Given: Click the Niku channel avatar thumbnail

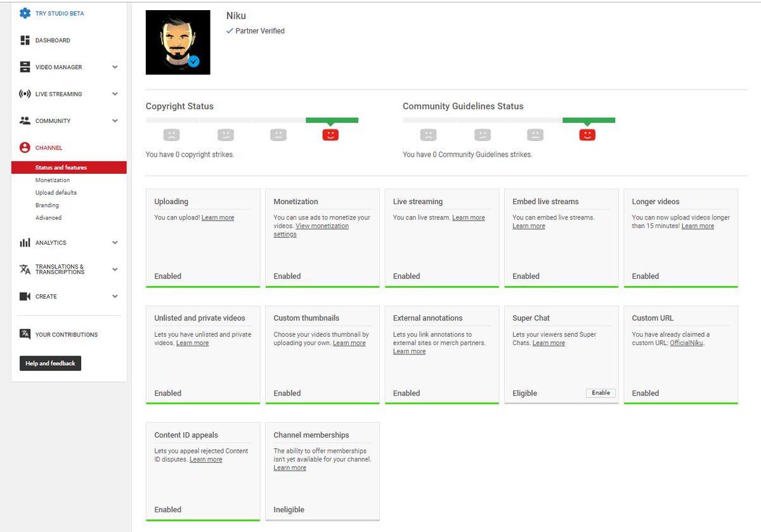Looking at the screenshot, I should (x=178, y=42).
